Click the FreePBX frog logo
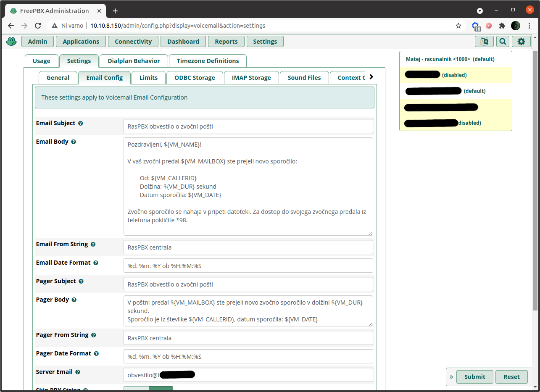Viewport: 540px width, 392px height. pos(11,41)
